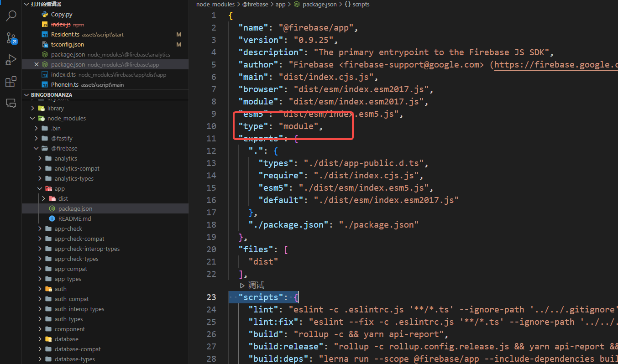Click the yellow folder icon of database
This screenshot has width=618, height=364.
(x=48, y=339)
